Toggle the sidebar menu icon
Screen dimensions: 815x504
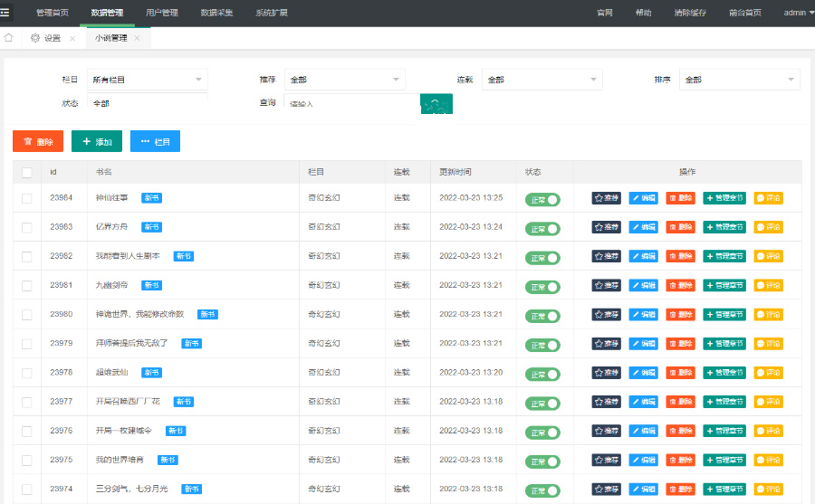point(5,13)
